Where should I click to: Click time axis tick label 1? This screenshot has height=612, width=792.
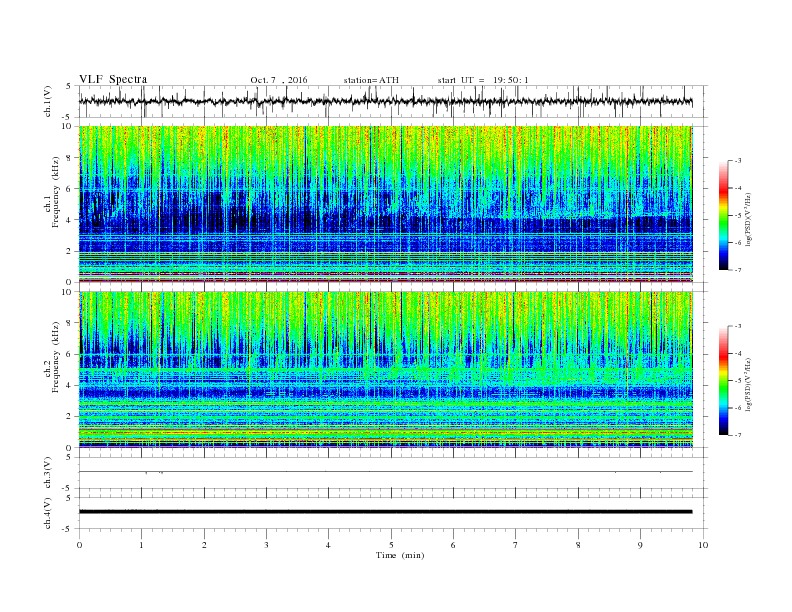coord(141,545)
